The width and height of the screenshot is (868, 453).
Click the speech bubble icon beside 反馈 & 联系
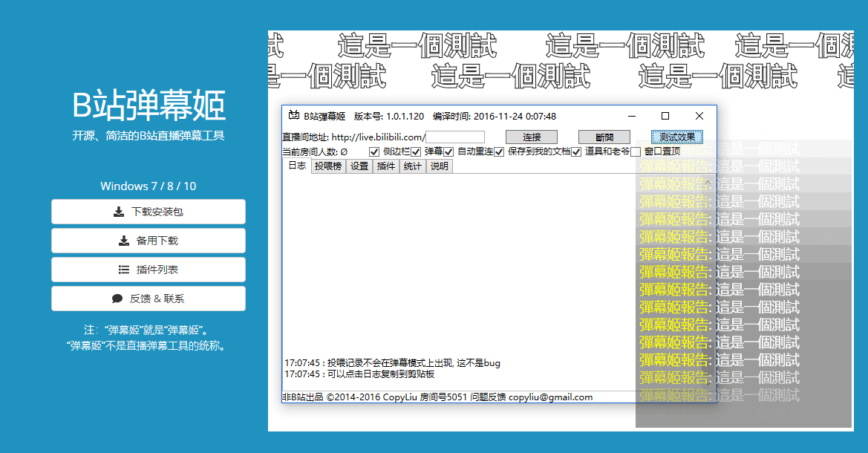tap(117, 299)
